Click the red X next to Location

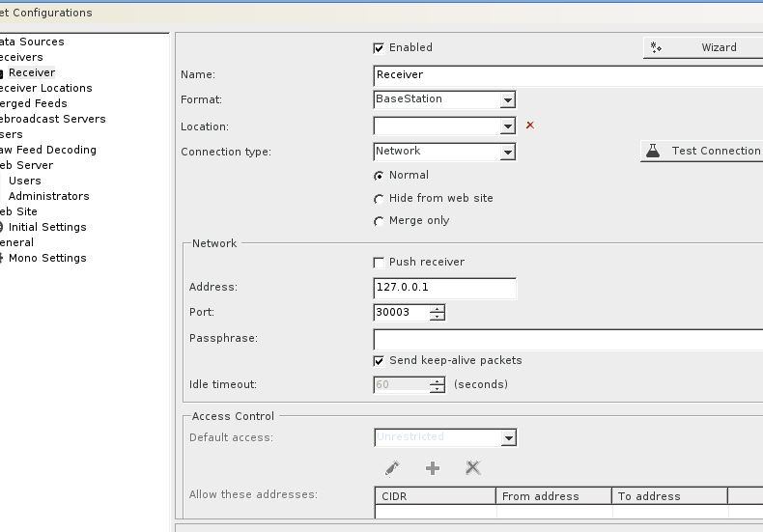click(530, 126)
